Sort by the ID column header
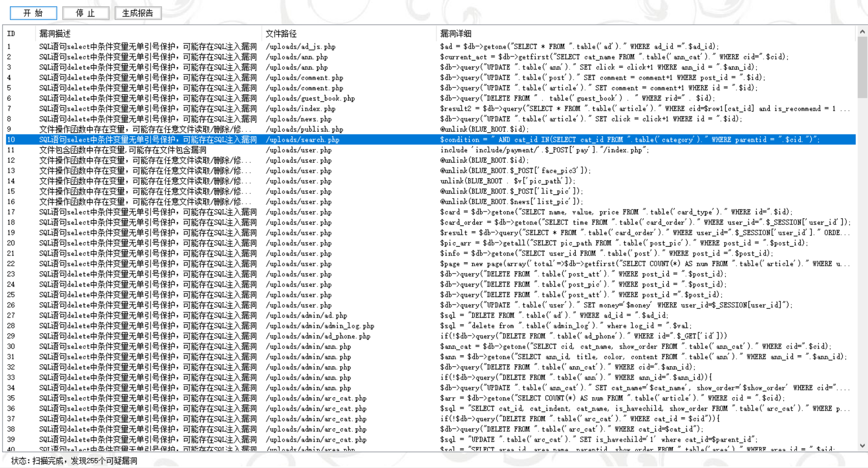This screenshot has height=468, width=868. tap(11, 34)
